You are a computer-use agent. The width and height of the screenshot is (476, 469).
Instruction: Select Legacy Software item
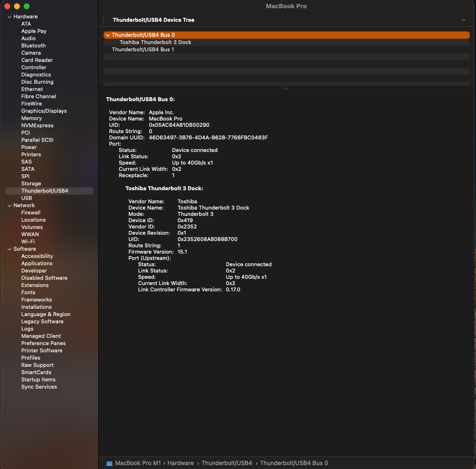pos(43,322)
